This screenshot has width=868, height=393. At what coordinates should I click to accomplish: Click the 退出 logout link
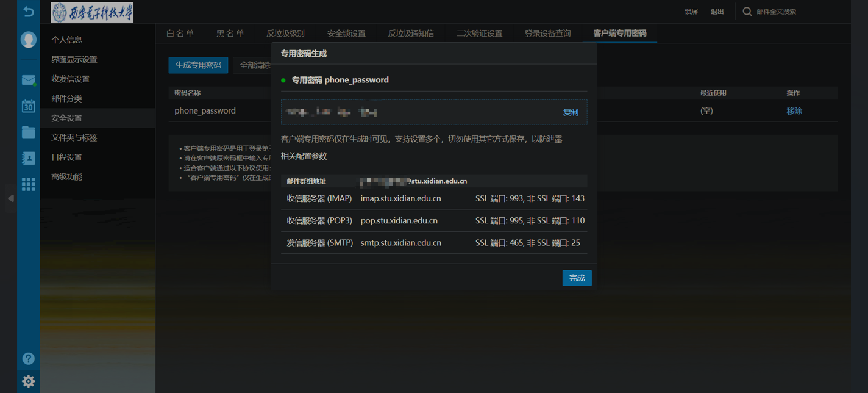(717, 12)
